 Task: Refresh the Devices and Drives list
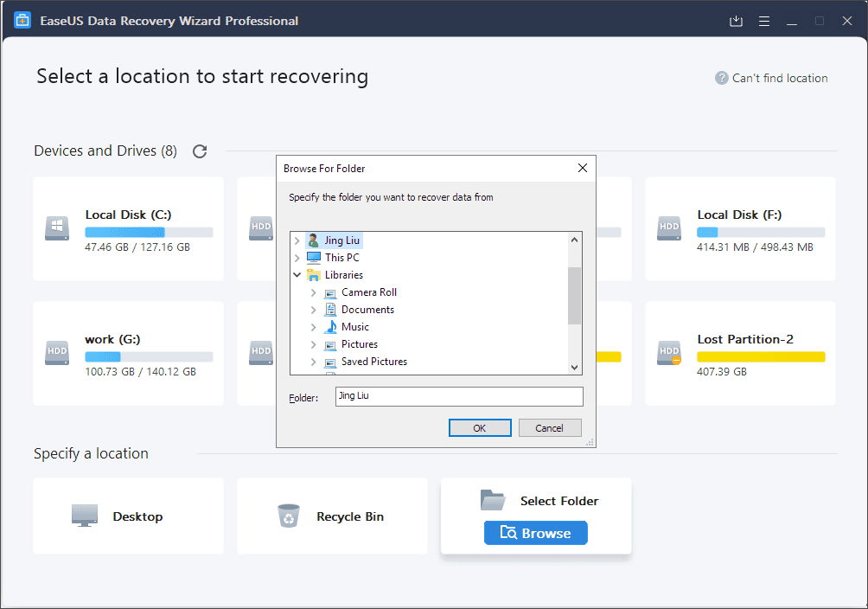point(200,151)
